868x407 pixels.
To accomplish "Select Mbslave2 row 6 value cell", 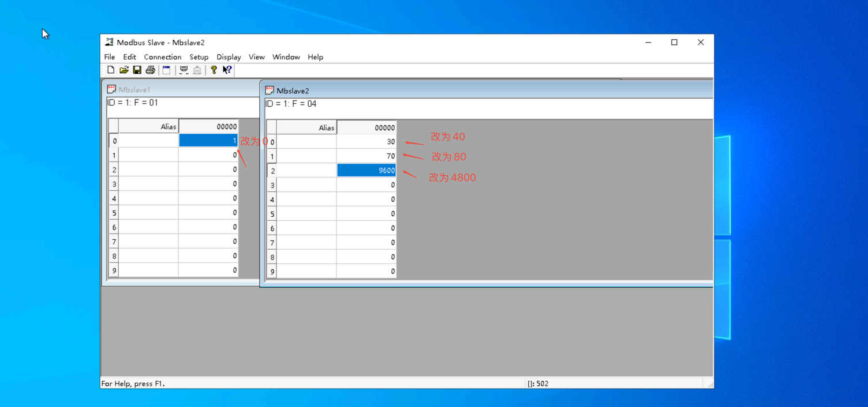I will click(x=366, y=228).
